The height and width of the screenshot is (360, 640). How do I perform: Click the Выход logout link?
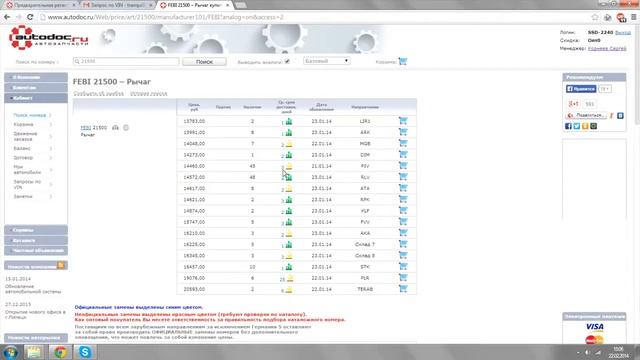click(x=623, y=32)
